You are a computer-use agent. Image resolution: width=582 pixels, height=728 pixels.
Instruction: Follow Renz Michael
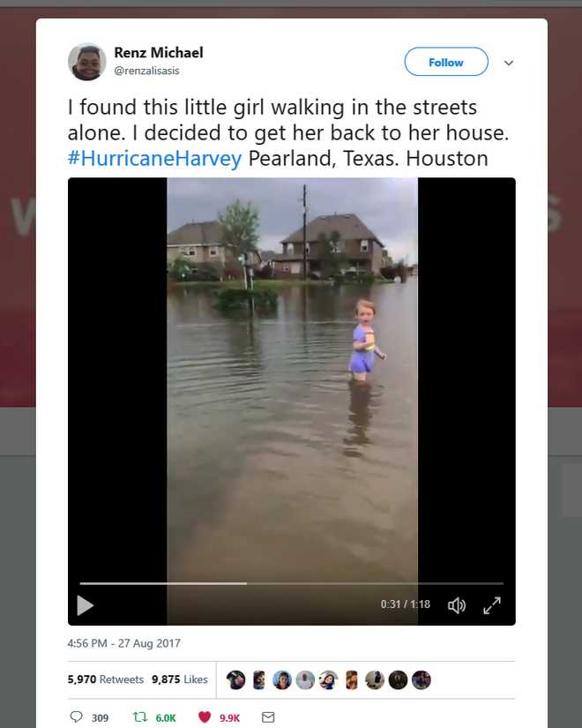446,63
